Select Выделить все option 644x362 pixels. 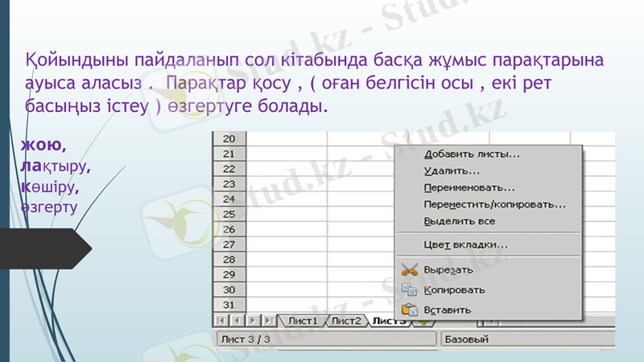pyautogui.click(x=459, y=221)
